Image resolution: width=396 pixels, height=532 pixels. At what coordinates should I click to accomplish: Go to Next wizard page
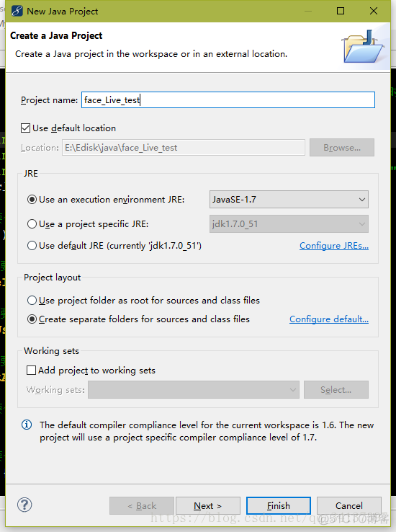tap(208, 505)
